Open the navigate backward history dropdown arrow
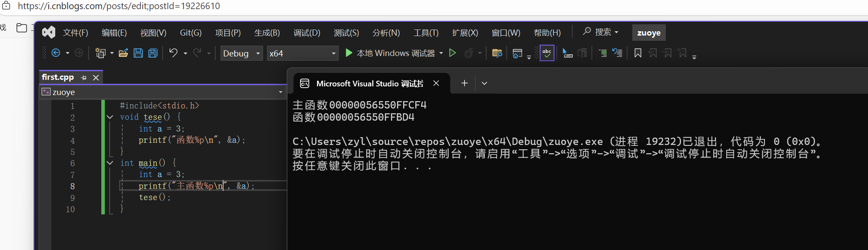The width and height of the screenshot is (868, 250). [x=67, y=53]
